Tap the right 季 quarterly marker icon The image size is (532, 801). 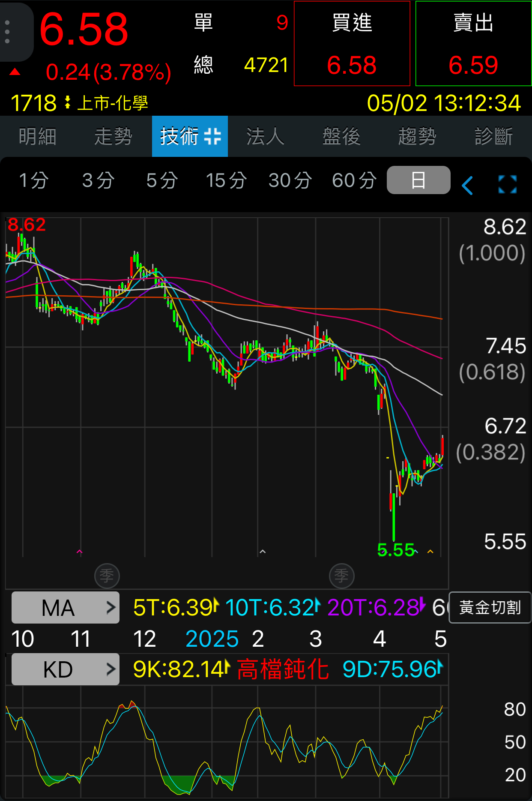tap(341, 576)
